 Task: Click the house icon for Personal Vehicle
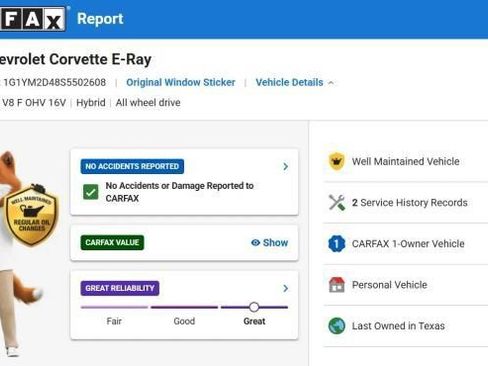coord(337,285)
